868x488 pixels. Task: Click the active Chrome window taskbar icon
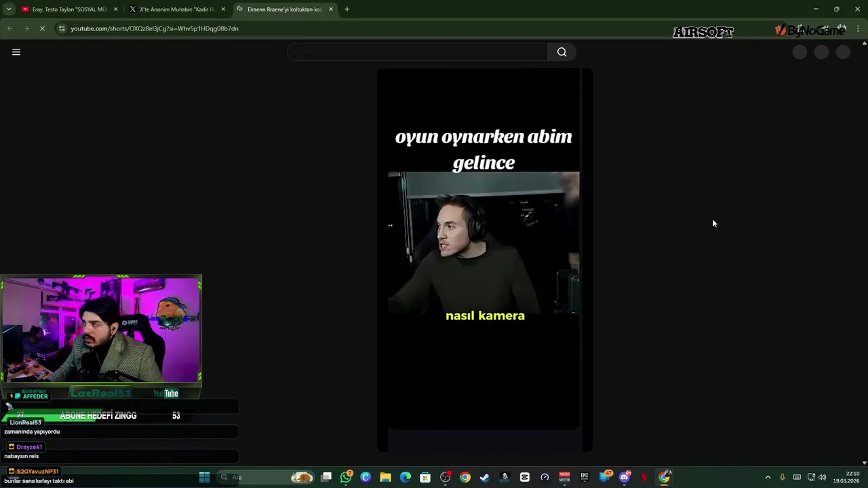pos(665,477)
